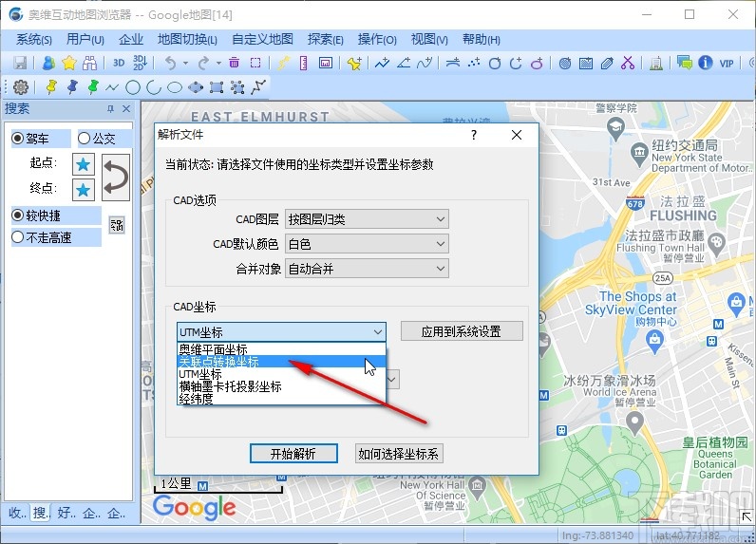Click the blue info icon
The height and width of the screenshot is (544, 756).
[706, 63]
